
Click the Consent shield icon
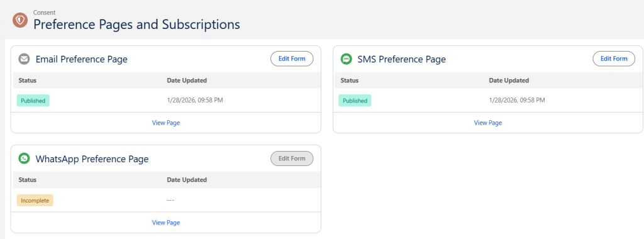(x=19, y=19)
